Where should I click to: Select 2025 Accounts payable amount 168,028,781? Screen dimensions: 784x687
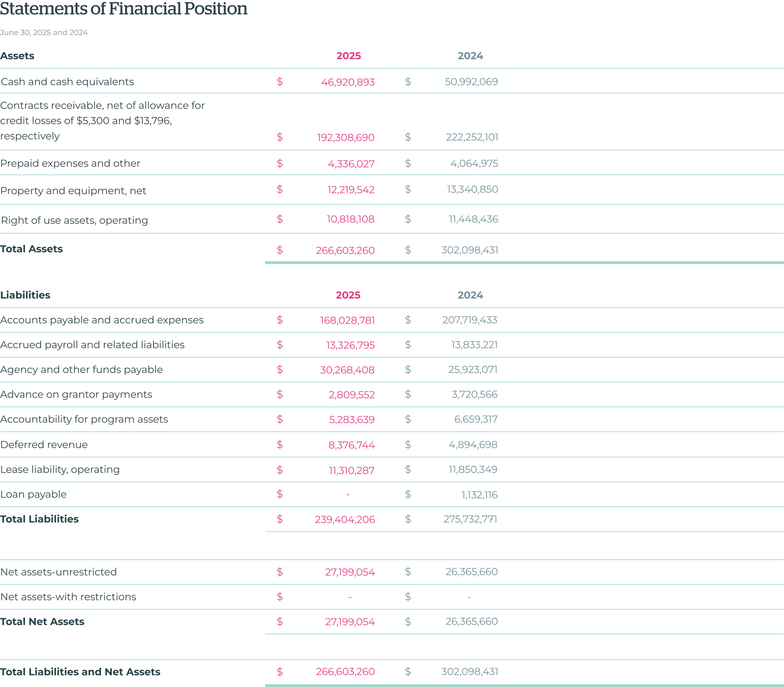point(347,320)
